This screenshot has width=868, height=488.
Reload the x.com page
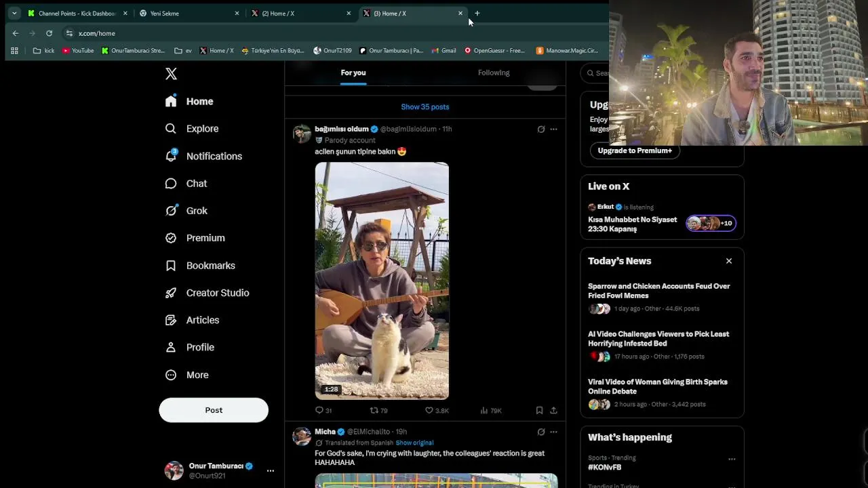coord(49,33)
